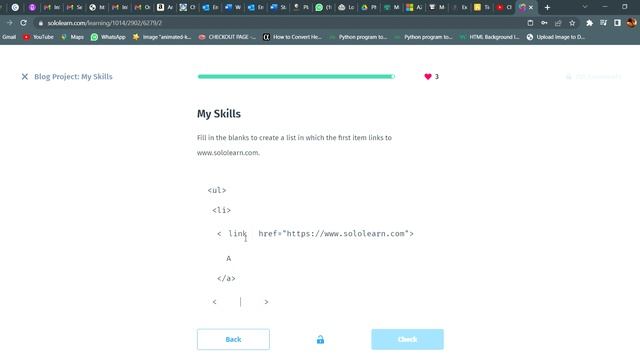Open the Extensions puzzle icon
Viewport: 640px width, 360px height.
pos(589,23)
